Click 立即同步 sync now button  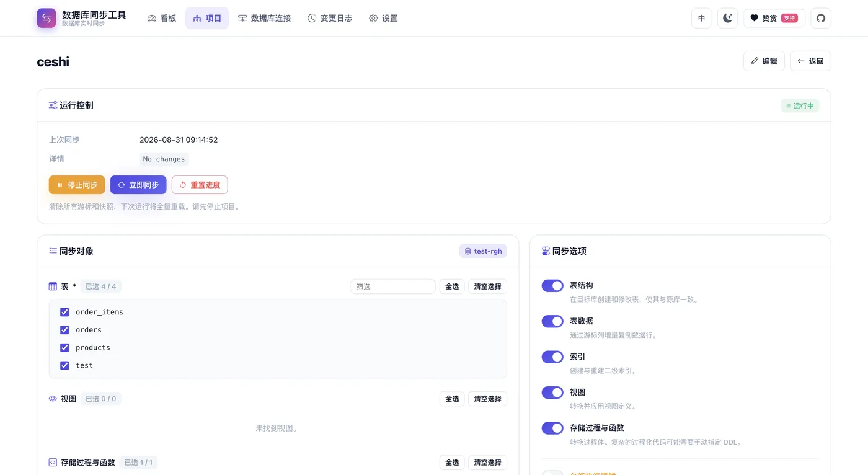point(138,185)
